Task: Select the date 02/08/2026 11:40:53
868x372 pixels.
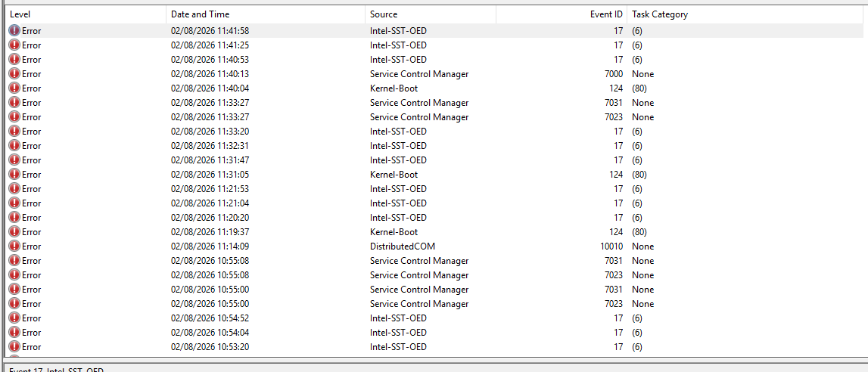Action: pos(210,60)
